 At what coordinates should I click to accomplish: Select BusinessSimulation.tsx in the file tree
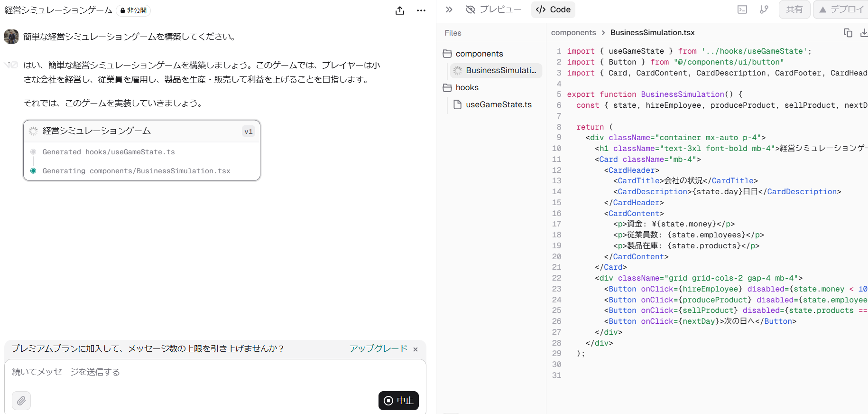click(496, 70)
